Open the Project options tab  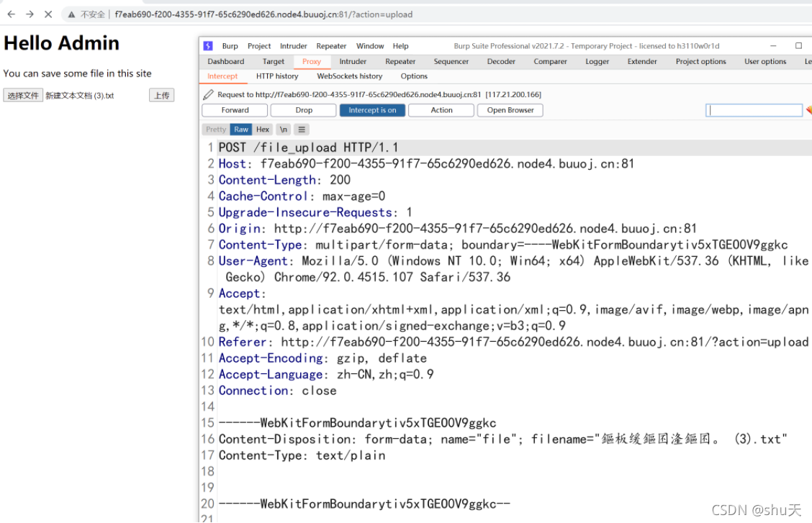(x=700, y=62)
